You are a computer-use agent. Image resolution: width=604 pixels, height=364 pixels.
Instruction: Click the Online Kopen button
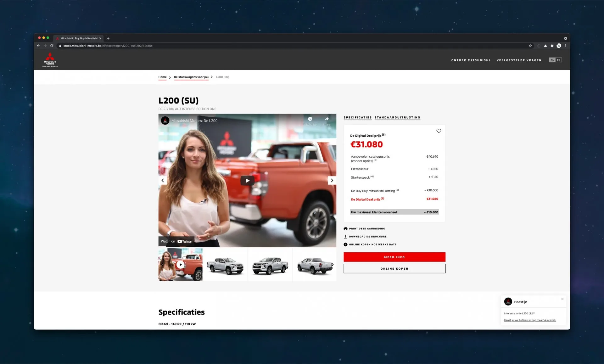tap(394, 269)
